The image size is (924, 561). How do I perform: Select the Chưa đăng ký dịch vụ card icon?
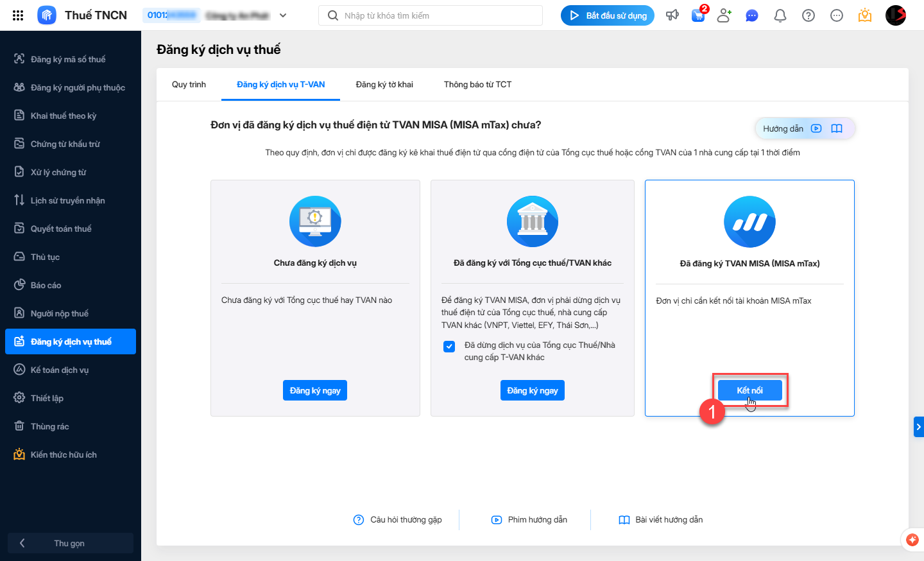coord(315,221)
